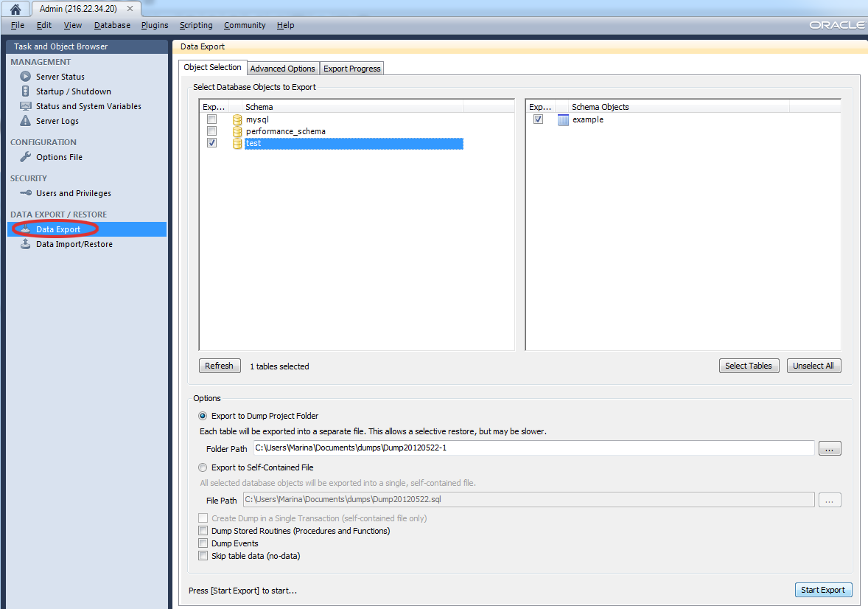Open Data Import/Restore icon

click(x=26, y=244)
